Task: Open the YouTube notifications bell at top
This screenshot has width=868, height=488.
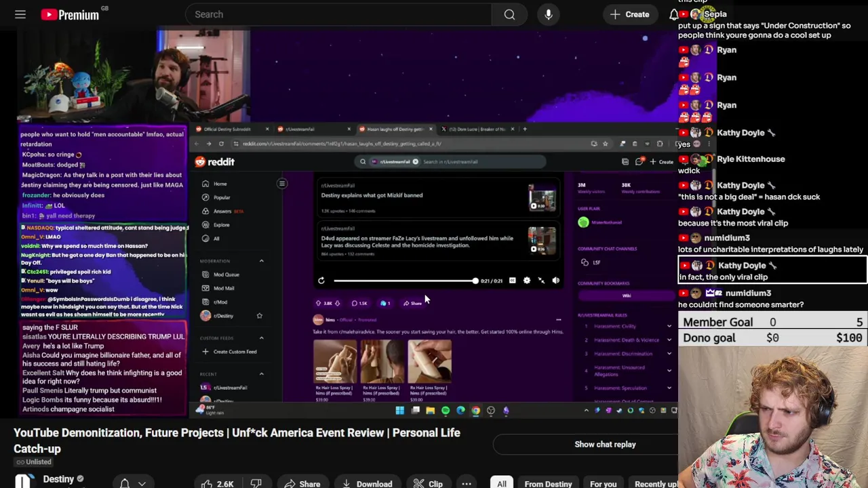Action: pos(674,14)
